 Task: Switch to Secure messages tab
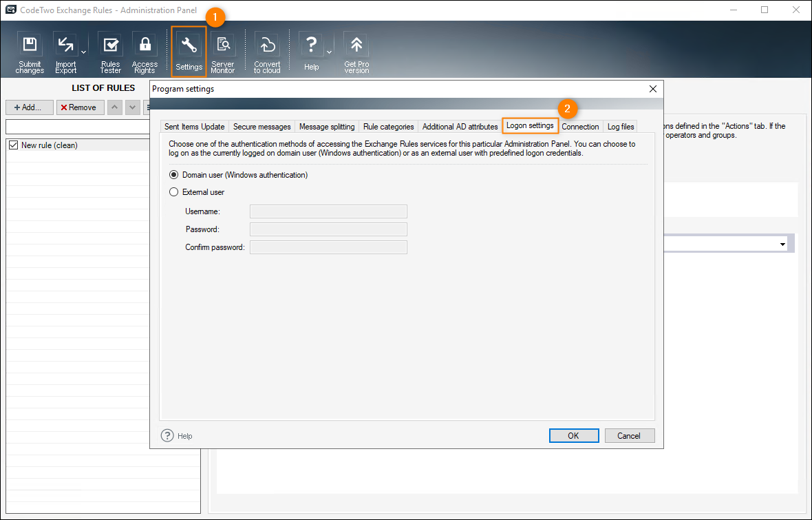click(261, 127)
